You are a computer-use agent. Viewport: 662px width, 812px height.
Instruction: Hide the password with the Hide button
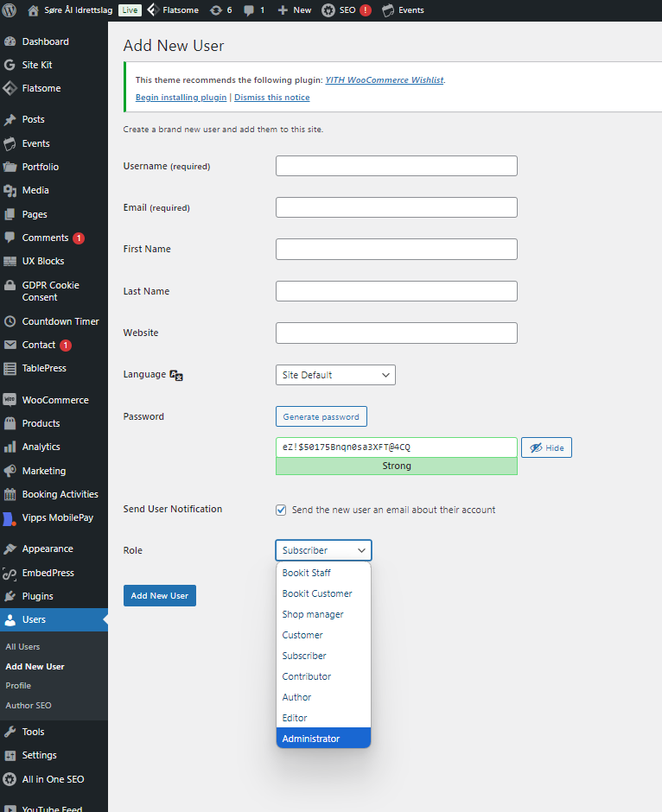click(546, 447)
